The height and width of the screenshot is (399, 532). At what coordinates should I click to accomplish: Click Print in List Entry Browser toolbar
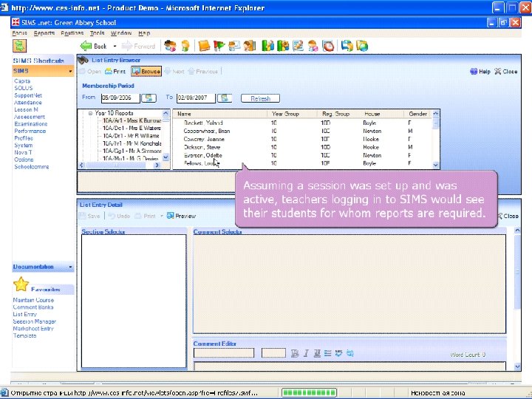pos(115,71)
